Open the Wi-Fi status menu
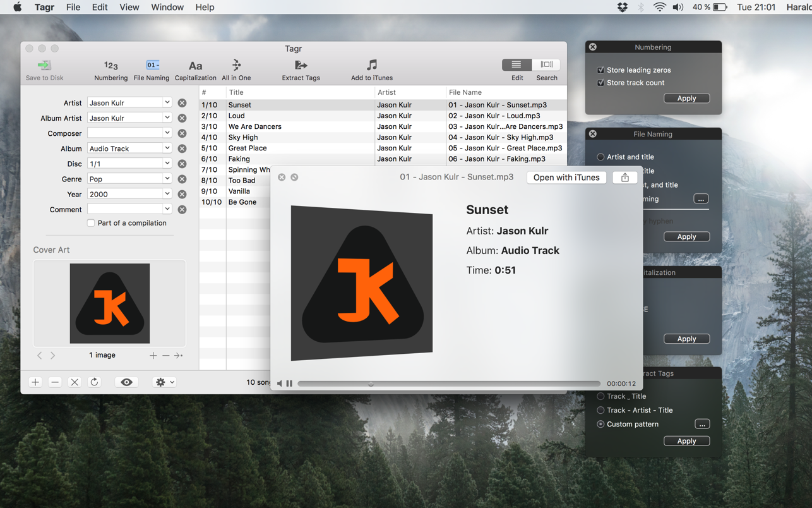 659,7
